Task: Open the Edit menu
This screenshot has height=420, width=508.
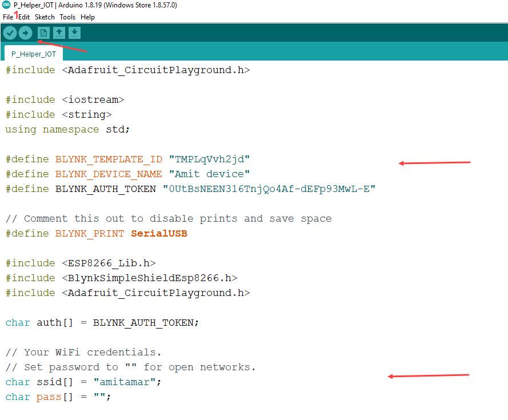Action: [x=24, y=17]
